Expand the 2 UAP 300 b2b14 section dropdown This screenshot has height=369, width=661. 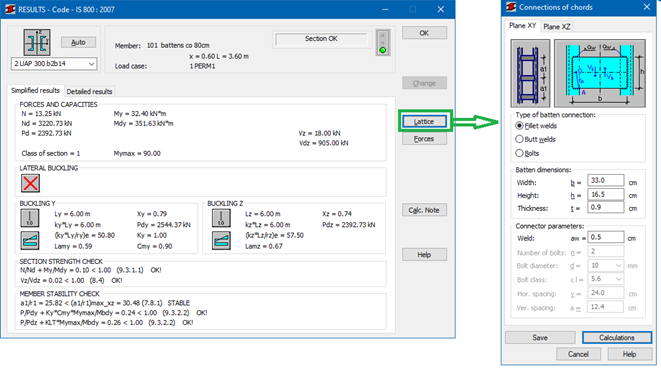[x=54, y=64]
